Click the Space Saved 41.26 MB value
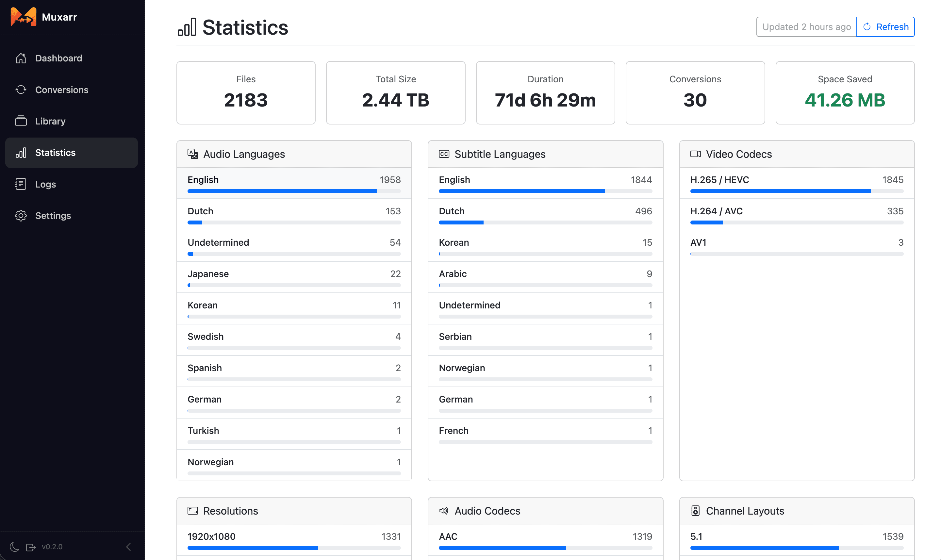The height and width of the screenshot is (560, 941). coord(845,100)
